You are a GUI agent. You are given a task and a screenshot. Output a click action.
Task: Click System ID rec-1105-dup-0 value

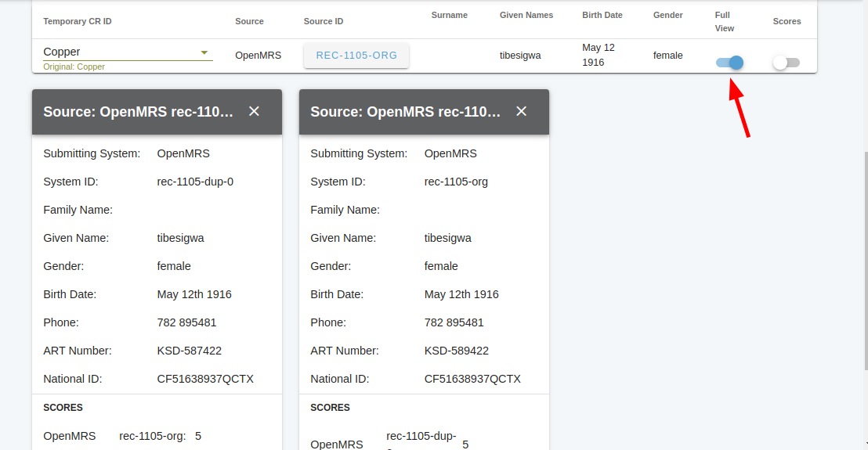[x=195, y=182]
